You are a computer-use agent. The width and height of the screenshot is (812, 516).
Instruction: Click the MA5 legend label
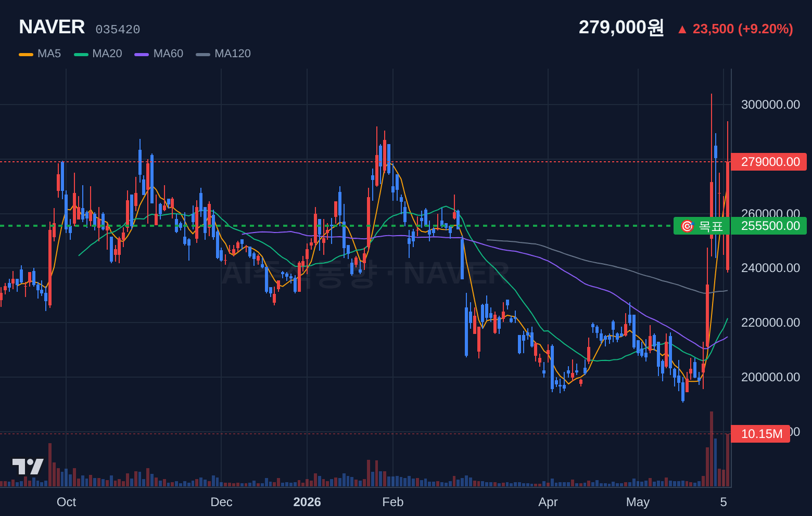(49, 54)
